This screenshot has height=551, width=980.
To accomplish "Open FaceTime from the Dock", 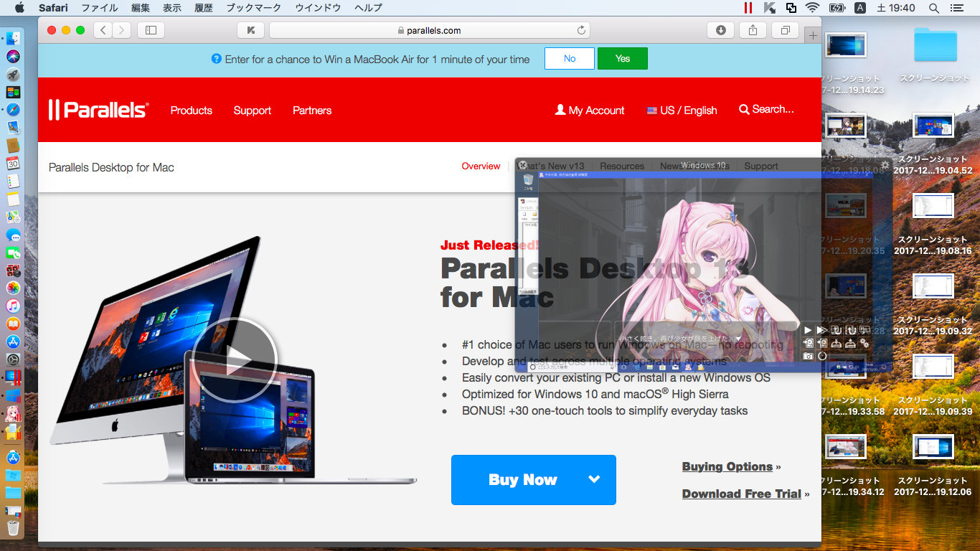I will point(13,253).
